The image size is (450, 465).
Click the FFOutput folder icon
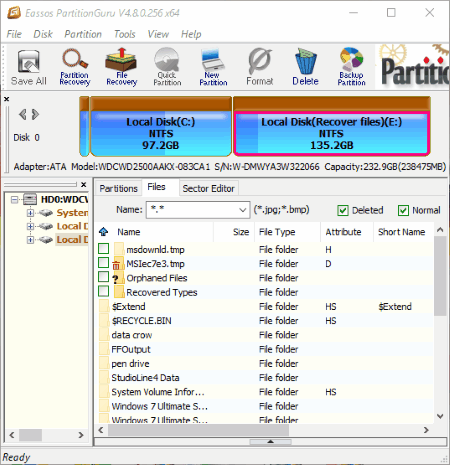(104, 349)
